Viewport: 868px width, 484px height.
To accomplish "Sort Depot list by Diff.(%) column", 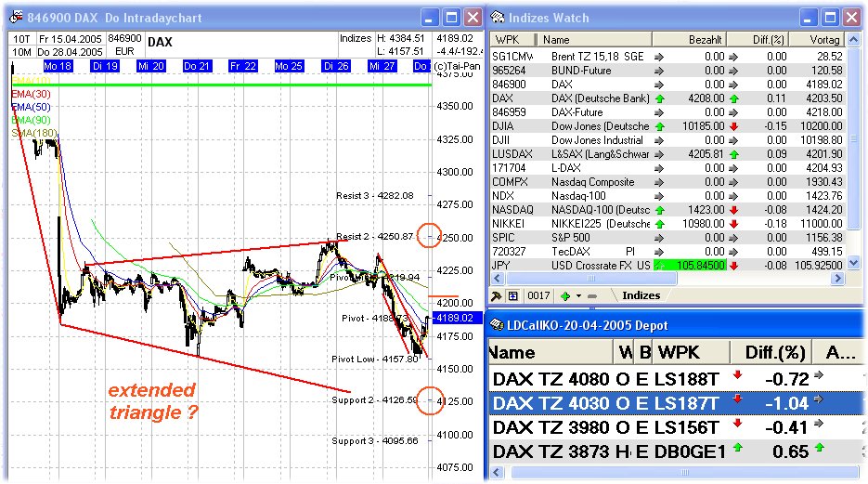I will 771,353.
